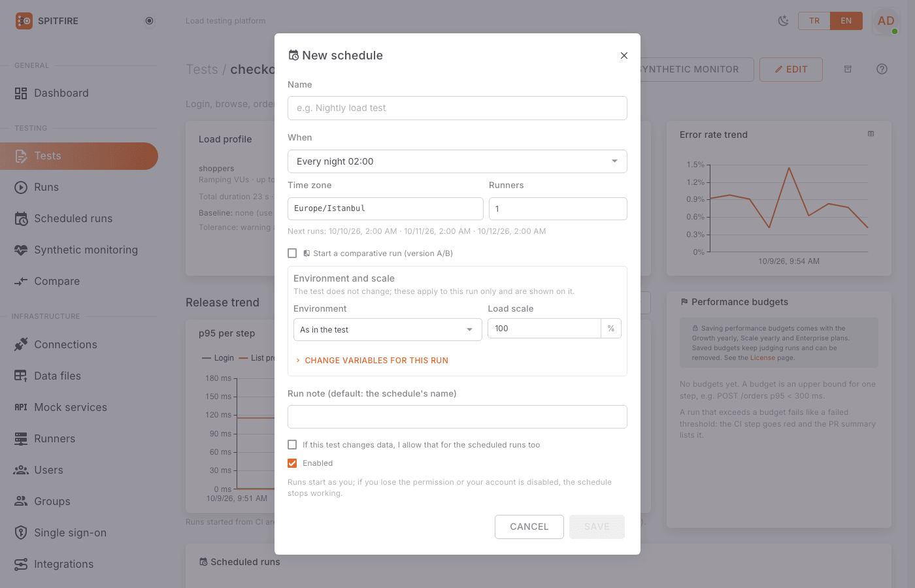Click the Scheduled runs calendar icon
Viewport: 915px width, 588px height.
click(21, 219)
